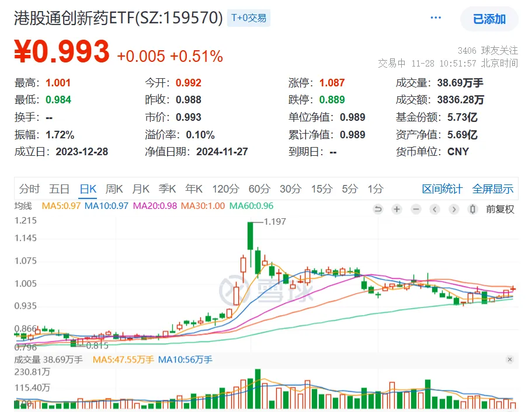Move chart right with the right chevron
Viewport: 532px width, 412px height.
pos(454,210)
